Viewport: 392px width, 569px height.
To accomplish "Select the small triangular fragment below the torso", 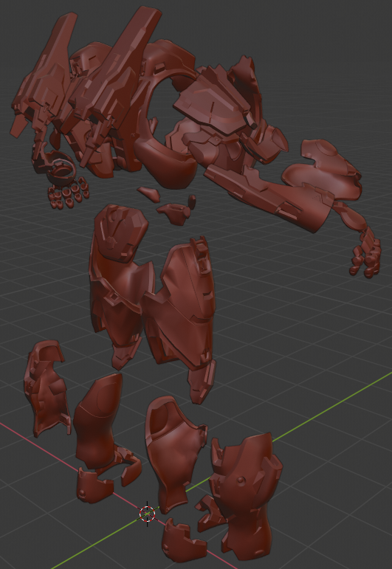I will click(x=149, y=193).
